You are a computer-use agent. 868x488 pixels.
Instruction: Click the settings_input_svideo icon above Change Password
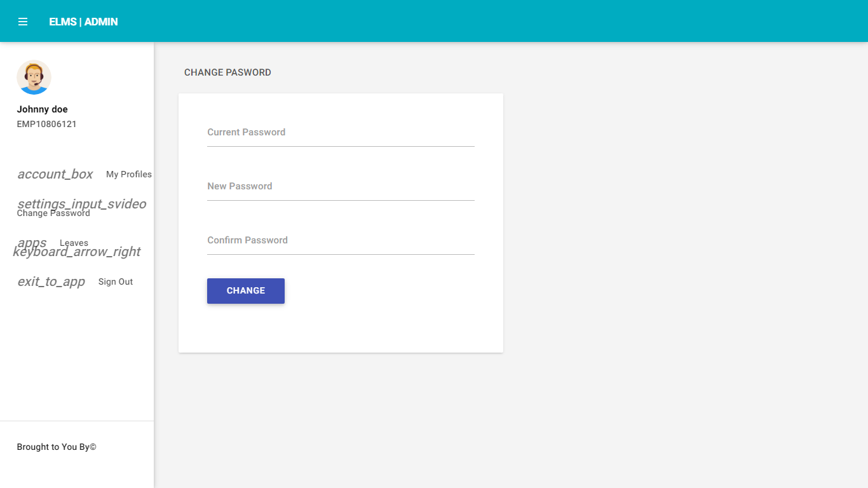click(x=81, y=203)
